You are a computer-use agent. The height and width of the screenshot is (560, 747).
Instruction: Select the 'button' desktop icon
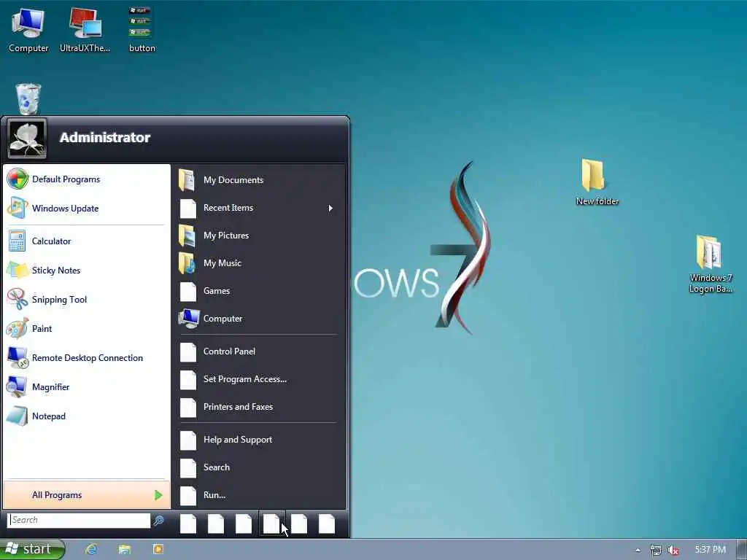142,30
